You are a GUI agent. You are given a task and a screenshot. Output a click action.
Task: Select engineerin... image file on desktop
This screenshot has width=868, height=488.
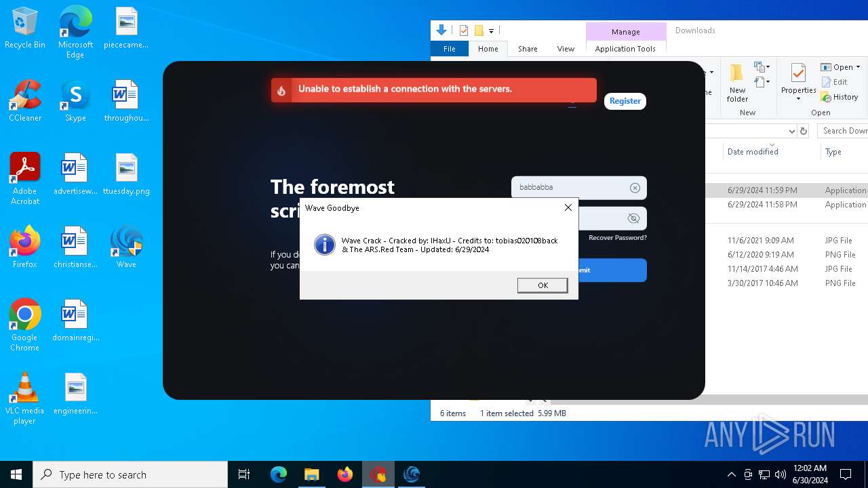(x=75, y=394)
